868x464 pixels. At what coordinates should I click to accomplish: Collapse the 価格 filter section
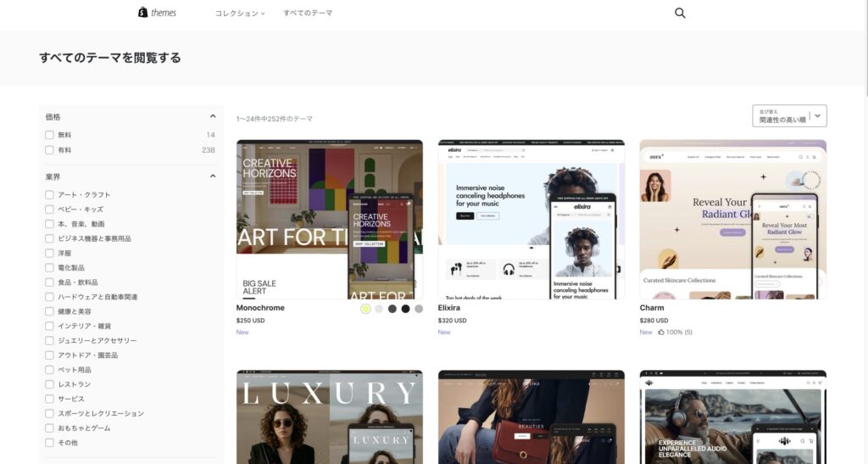click(x=213, y=116)
